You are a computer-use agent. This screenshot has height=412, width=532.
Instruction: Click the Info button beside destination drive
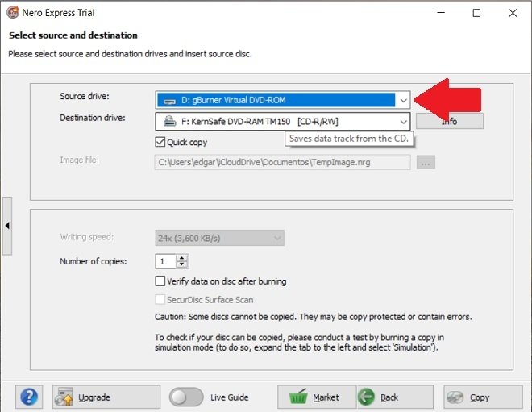[x=450, y=121]
